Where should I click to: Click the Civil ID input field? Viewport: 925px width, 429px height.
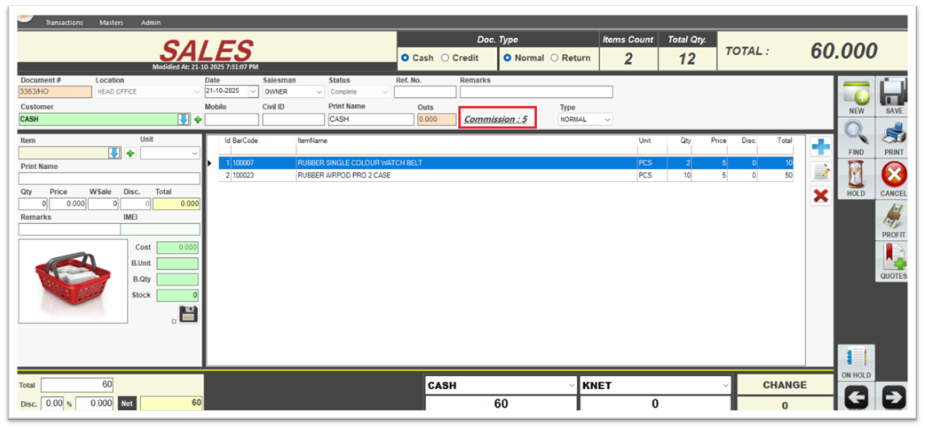tap(293, 119)
